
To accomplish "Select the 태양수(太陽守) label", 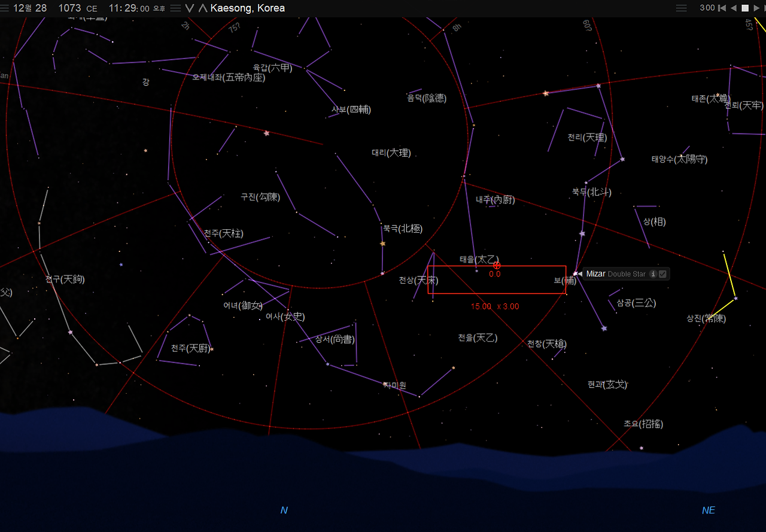I will [680, 159].
